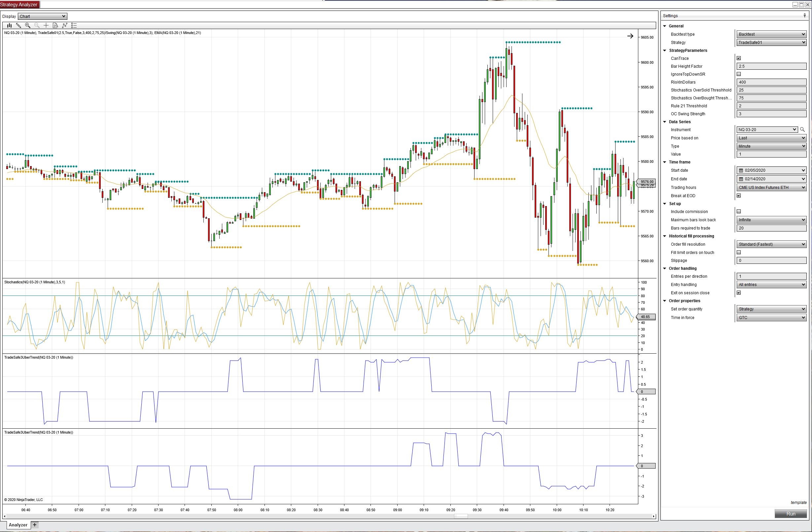Open the Data Series candlestick icon
812x532 pixels.
click(x=10, y=25)
